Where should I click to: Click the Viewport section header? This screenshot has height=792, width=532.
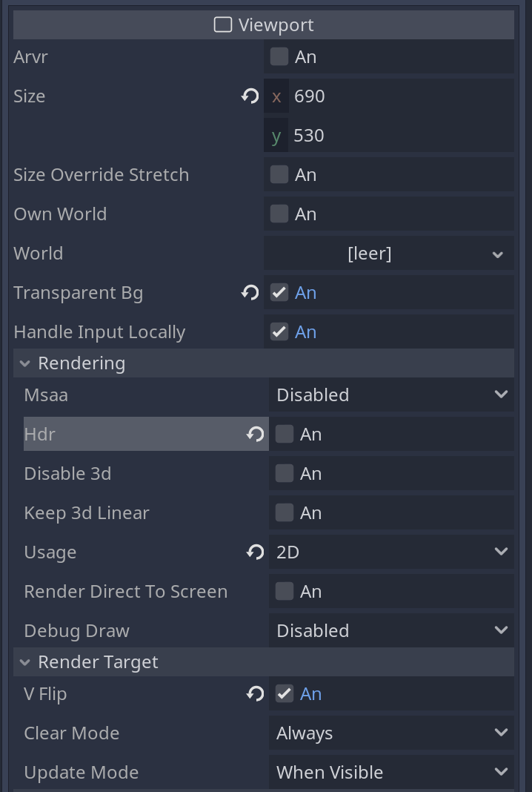tap(264, 24)
